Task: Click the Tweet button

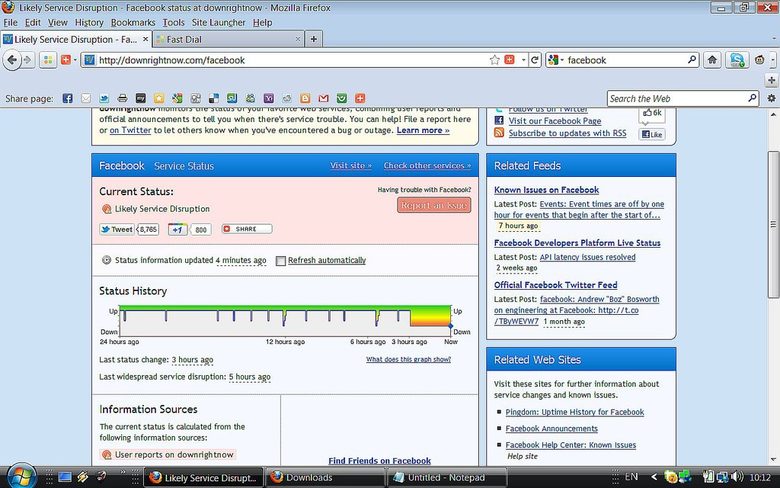Action: click(x=117, y=229)
